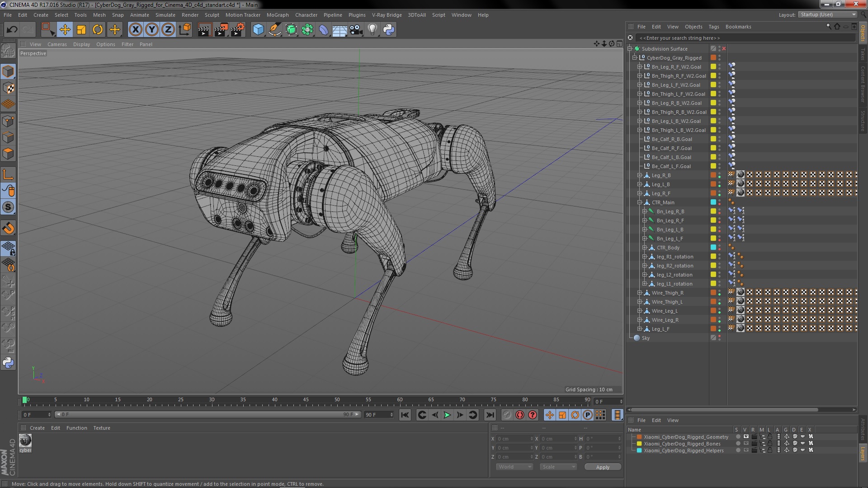Open Object Manager Tags menu
Screen dimensions: 868x488
(714, 27)
